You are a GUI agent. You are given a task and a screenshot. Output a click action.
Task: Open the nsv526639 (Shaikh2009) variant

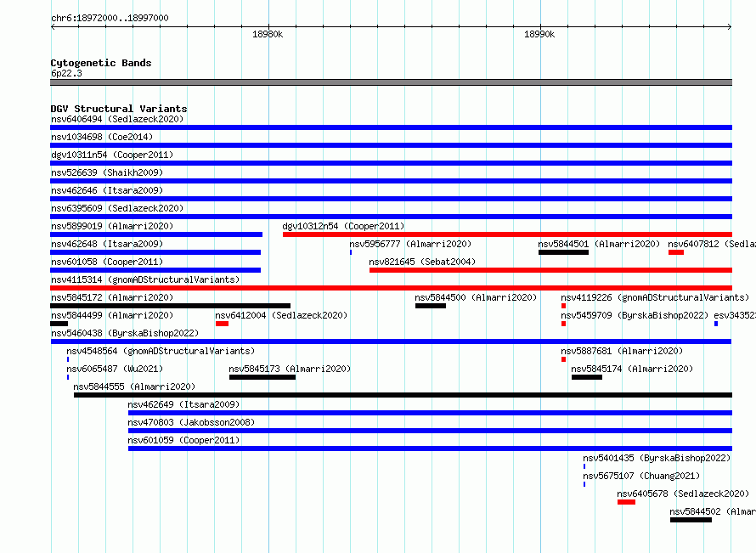(107, 172)
